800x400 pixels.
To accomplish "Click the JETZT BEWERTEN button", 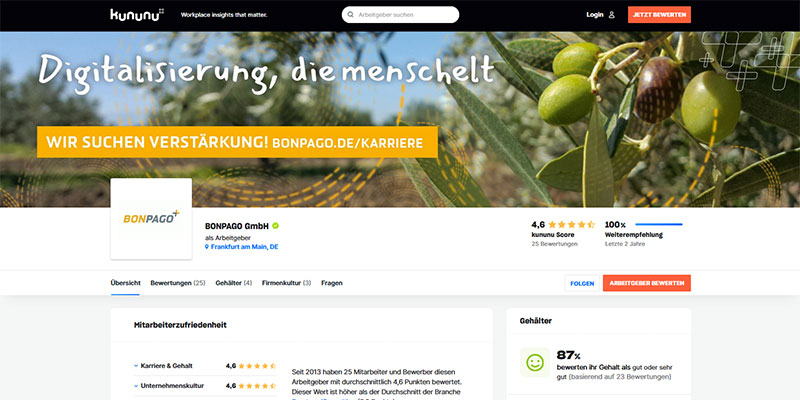I will coord(659,15).
